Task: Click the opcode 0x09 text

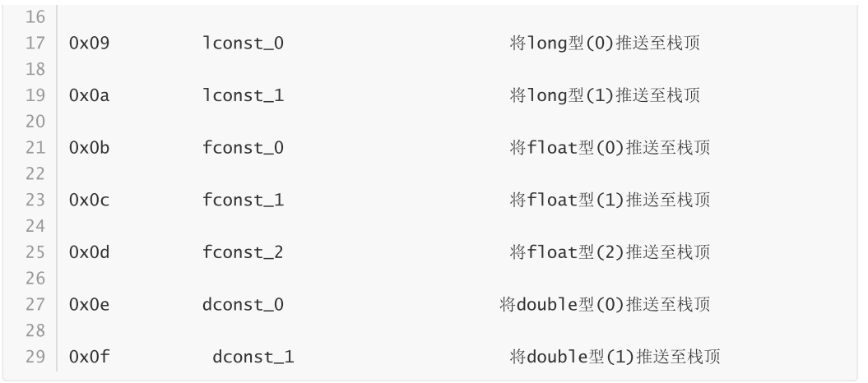Action: (x=90, y=43)
